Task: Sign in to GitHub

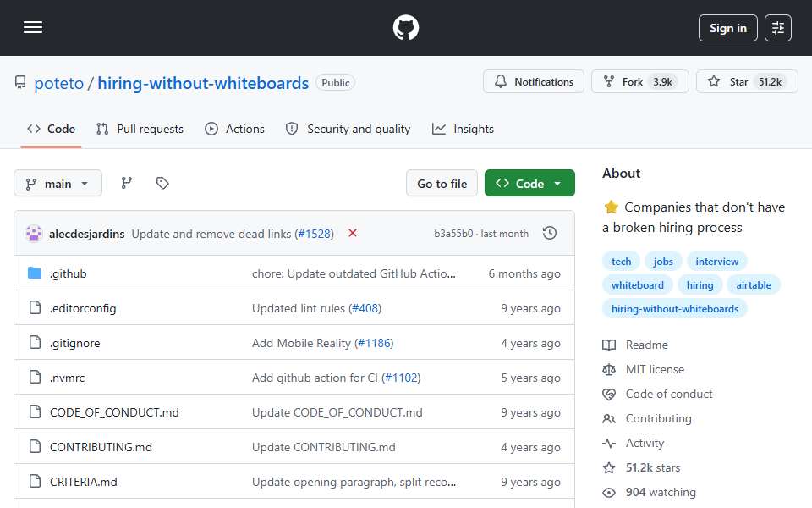Action: click(727, 28)
